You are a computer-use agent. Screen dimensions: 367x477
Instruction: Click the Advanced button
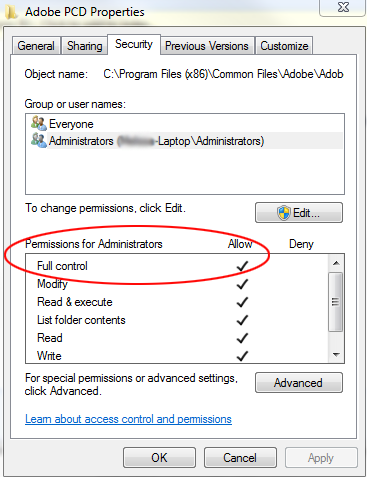click(x=299, y=383)
